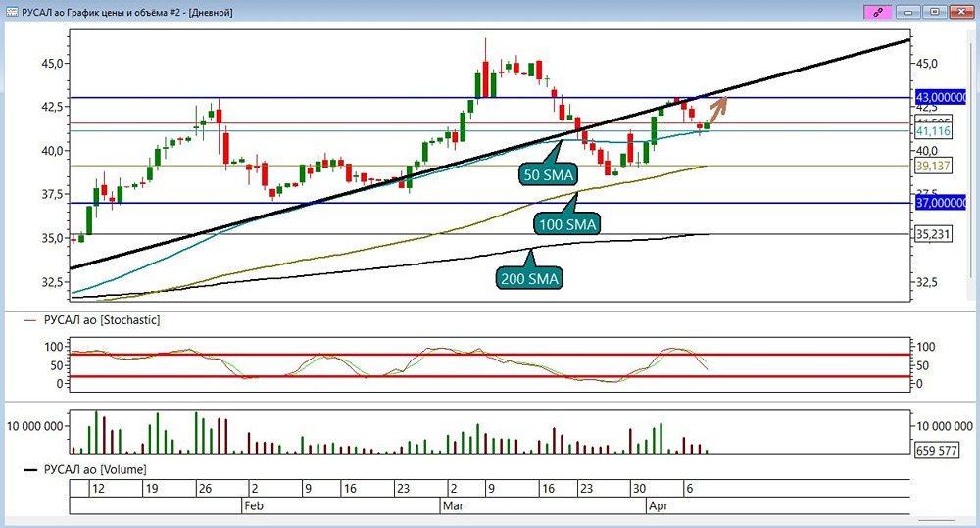Click the 43,000000 horizontal level price tag

click(941, 98)
